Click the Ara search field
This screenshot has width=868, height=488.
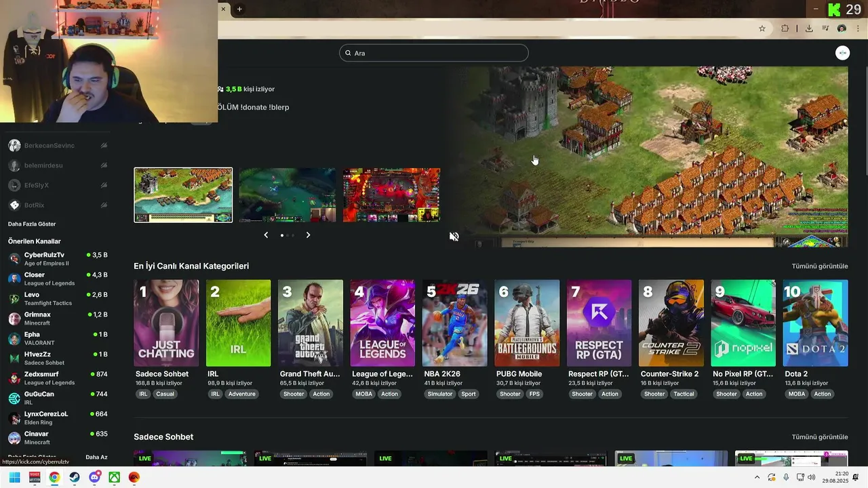(434, 53)
